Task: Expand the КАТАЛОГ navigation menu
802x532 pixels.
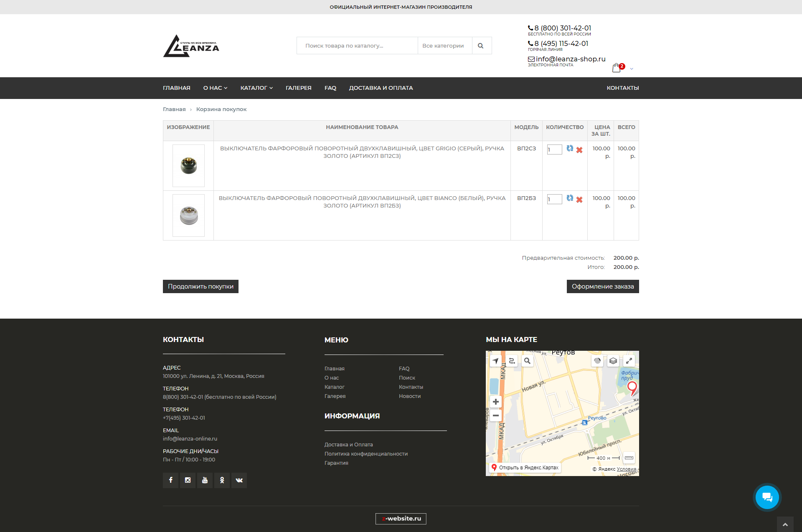Action: pos(256,88)
